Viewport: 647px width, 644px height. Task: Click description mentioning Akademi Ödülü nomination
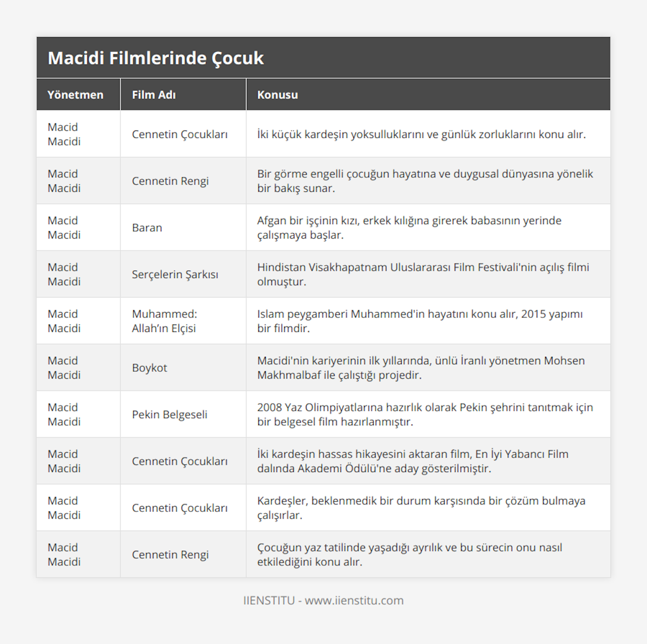click(412, 461)
